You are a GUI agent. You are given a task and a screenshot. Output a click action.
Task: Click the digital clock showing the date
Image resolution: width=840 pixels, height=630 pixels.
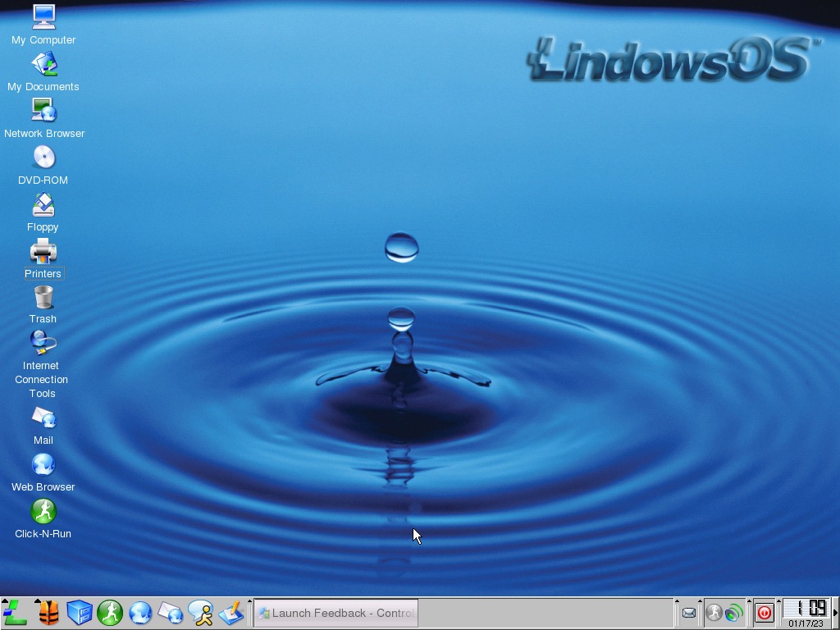[x=806, y=613]
